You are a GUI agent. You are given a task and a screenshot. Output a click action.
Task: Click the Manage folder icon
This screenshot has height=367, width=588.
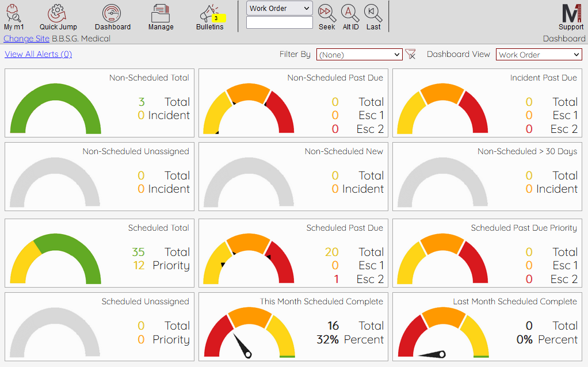tap(161, 13)
